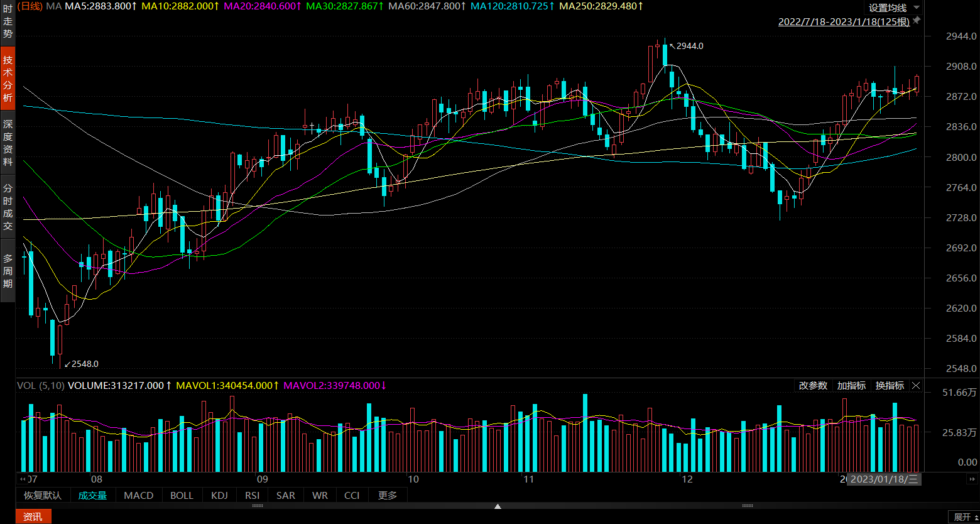Select the 技术分析 side tab

8,79
